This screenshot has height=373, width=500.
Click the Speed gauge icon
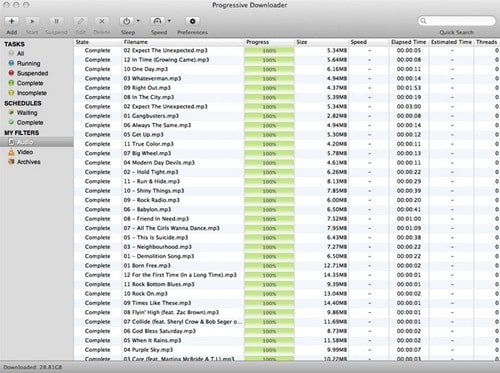coord(157,21)
